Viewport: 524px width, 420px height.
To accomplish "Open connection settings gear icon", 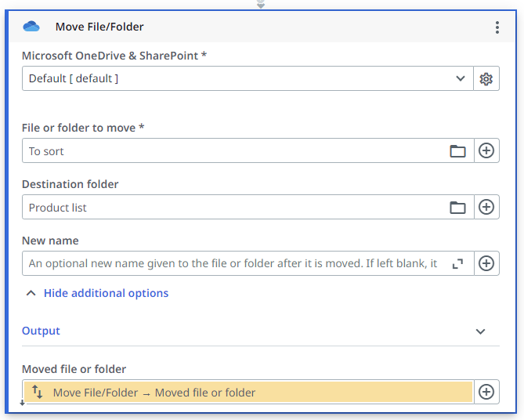I will (x=486, y=78).
